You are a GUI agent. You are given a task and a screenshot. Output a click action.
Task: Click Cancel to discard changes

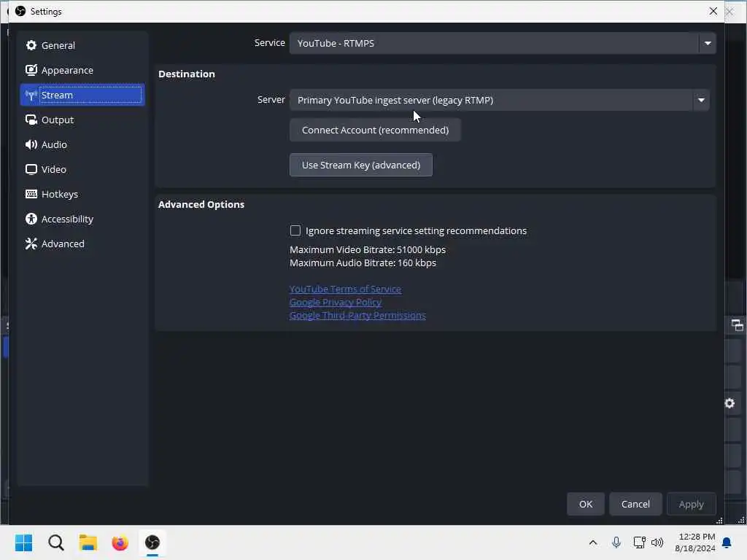[x=635, y=504]
